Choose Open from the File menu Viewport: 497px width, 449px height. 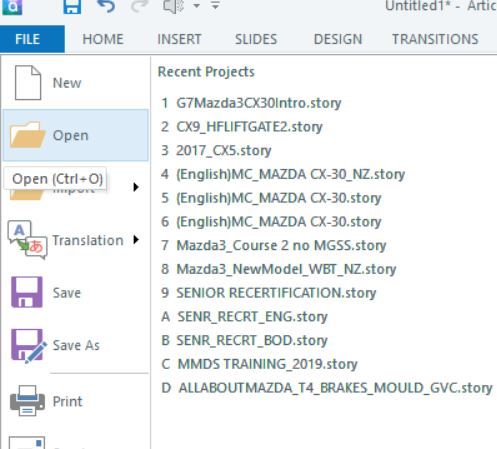point(76,135)
